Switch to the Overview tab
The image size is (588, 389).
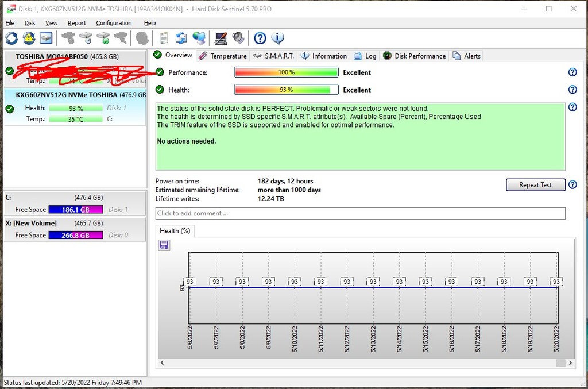[x=173, y=55]
